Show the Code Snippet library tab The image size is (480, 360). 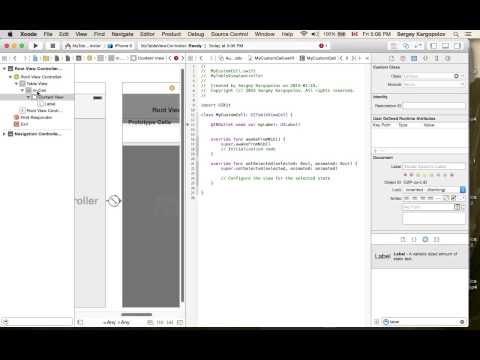tap(414, 239)
